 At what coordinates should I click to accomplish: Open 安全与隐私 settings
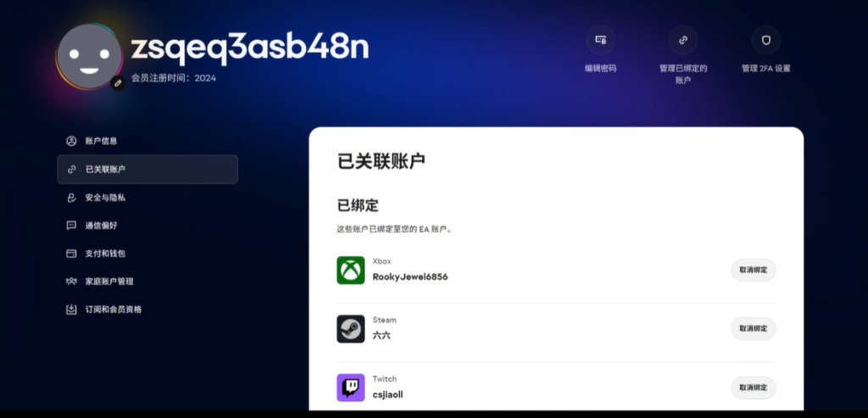pos(105,198)
